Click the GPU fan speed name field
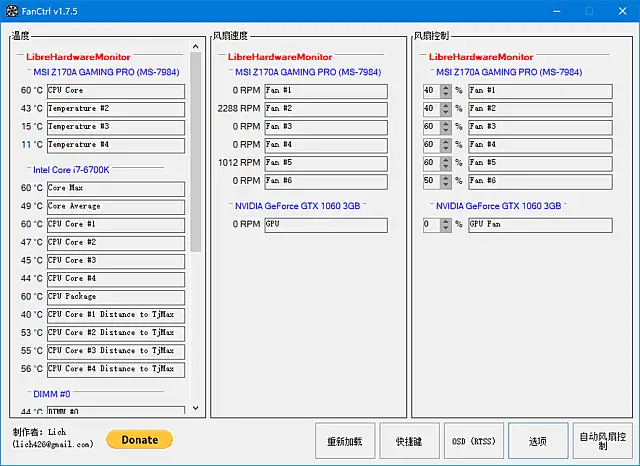The width and height of the screenshot is (640, 466). coord(325,225)
